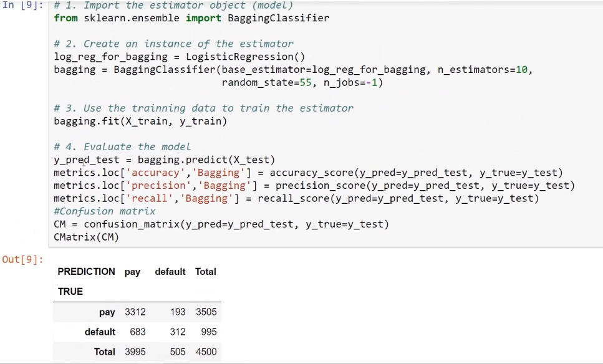Click random_state=55 in the code cell

coord(266,83)
